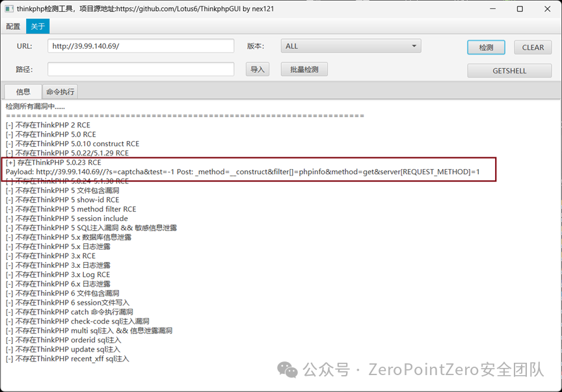Minimize the thinkphp tool window
This screenshot has height=392, width=562.
[x=493, y=8]
